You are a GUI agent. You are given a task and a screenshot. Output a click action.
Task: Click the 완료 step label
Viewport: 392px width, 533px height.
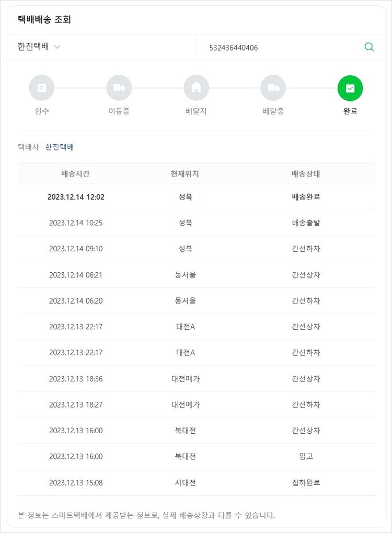[x=350, y=111]
